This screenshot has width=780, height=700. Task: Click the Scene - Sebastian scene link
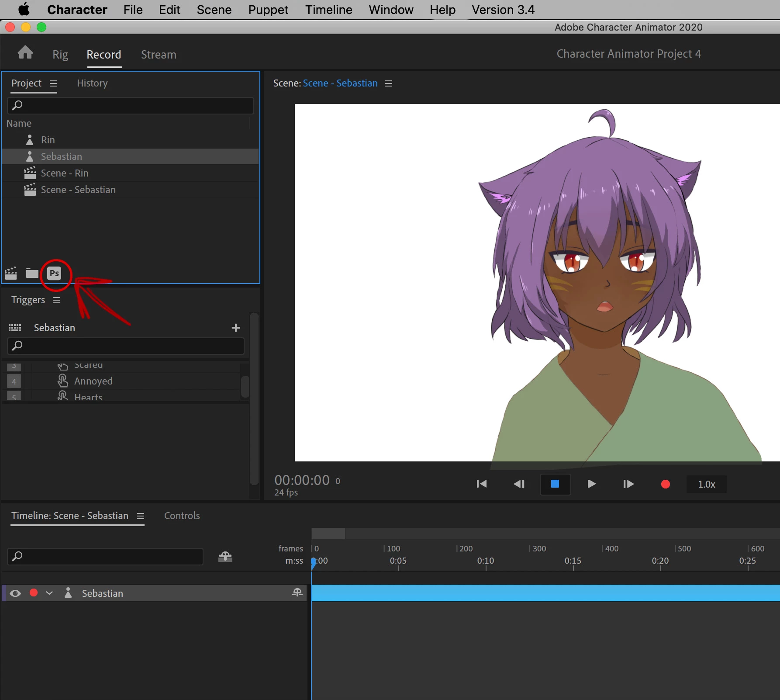click(x=340, y=83)
